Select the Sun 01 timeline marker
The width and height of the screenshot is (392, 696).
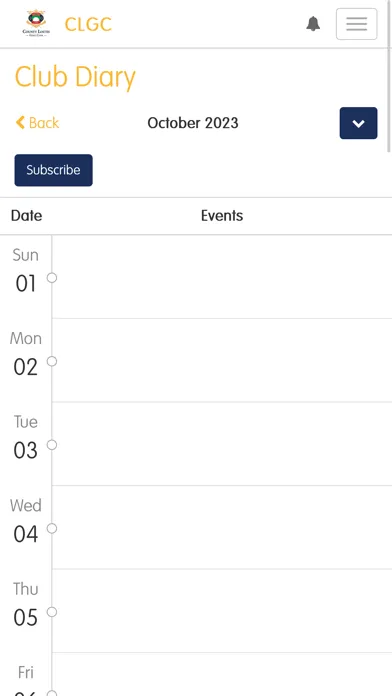(x=52, y=278)
